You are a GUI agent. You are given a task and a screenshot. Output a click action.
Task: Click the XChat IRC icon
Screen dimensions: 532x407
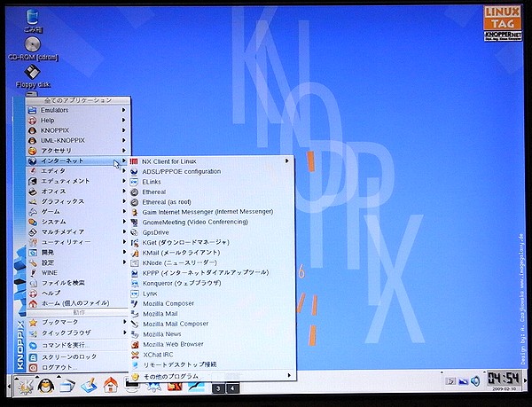(x=135, y=355)
